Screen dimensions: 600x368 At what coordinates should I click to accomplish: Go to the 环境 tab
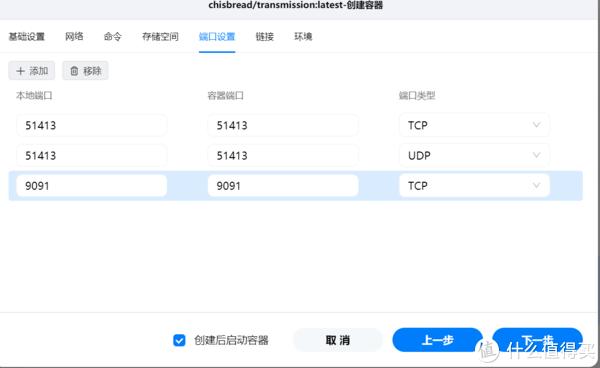tap(303, 37)
